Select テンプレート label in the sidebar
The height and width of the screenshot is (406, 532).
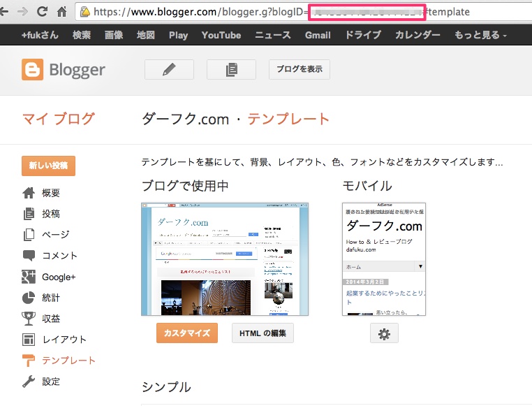(x=68, y=361)
